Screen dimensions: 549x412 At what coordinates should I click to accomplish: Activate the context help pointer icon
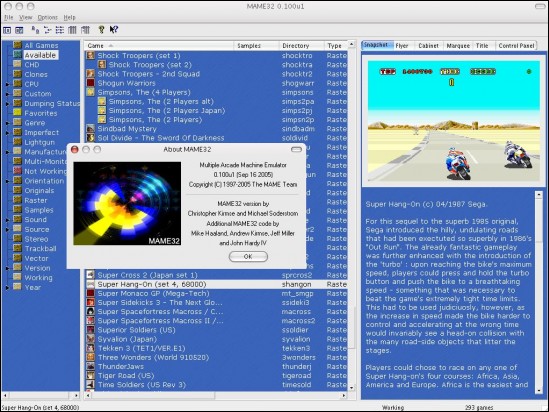(114, 30)
